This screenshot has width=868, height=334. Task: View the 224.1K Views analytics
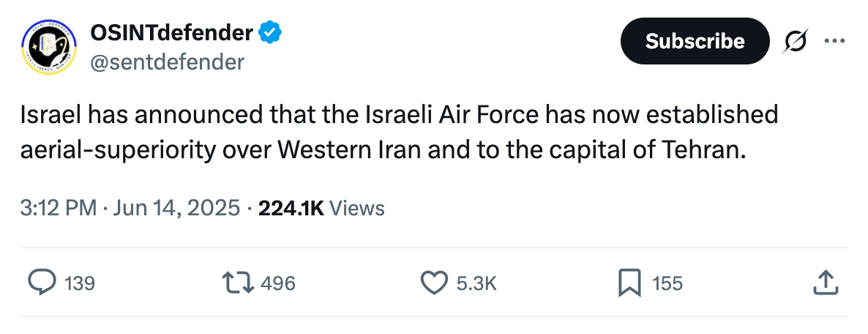coord(321,208)
